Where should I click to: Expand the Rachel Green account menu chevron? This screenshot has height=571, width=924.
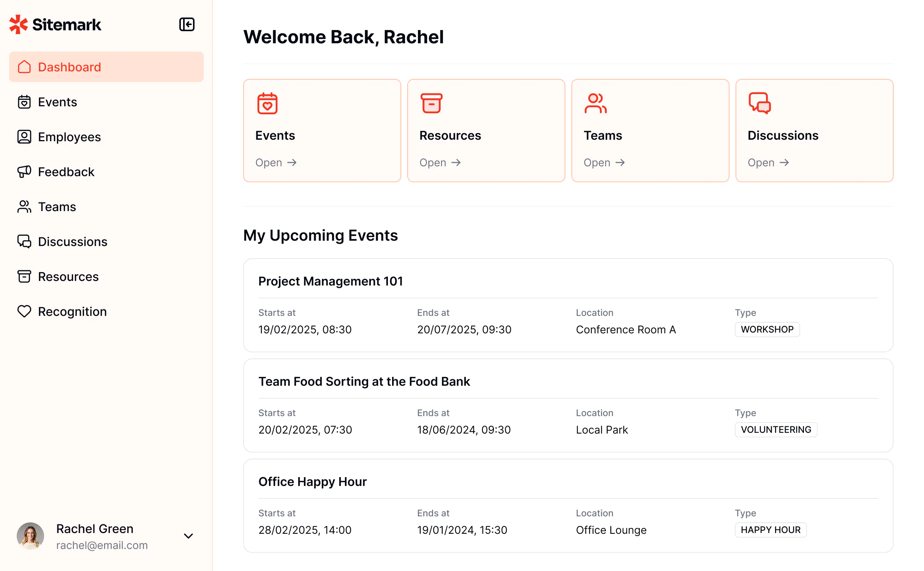[188, 536]
